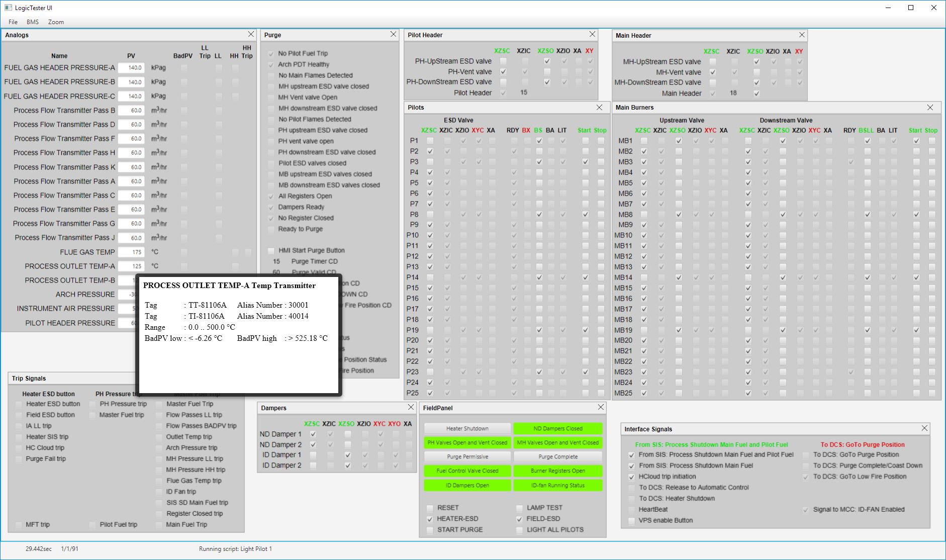Close the Analogs panel
This screenshot has height=560, width=946.
[251, 34]
